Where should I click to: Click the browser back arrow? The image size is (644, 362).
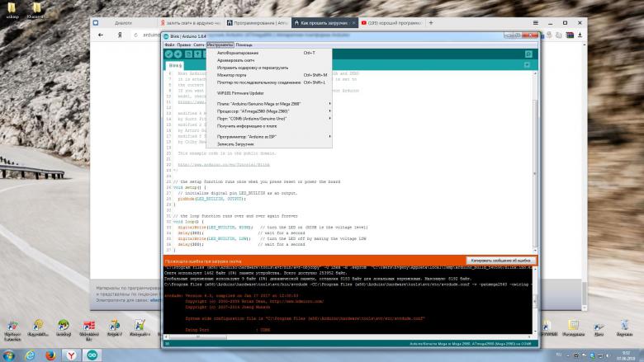(x=101, y=35)
